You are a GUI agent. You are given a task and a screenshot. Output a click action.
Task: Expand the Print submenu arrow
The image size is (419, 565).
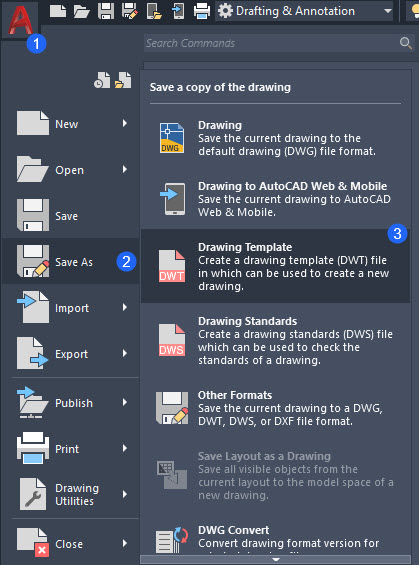point(125,448)
